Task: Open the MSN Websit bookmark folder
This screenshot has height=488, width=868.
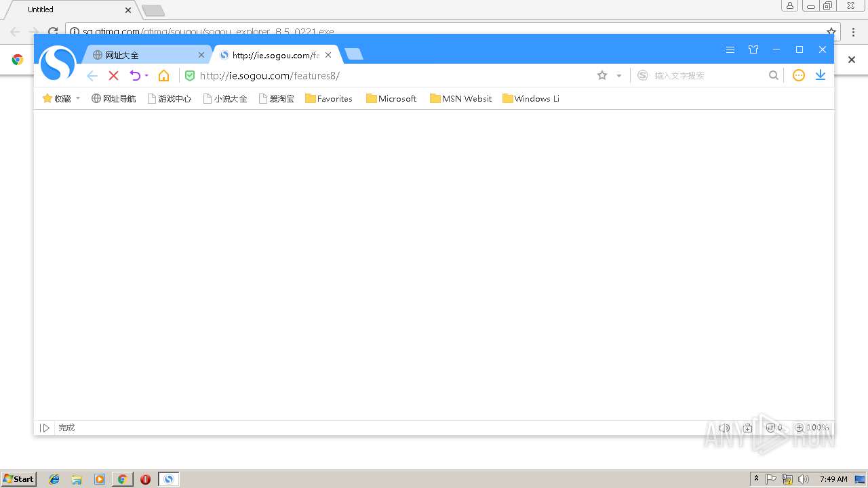Action: [x=461, y=98]
